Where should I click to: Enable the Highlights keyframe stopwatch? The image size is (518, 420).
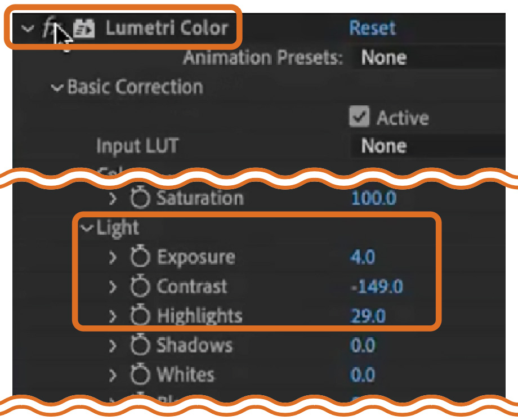[x=140, y=316]
